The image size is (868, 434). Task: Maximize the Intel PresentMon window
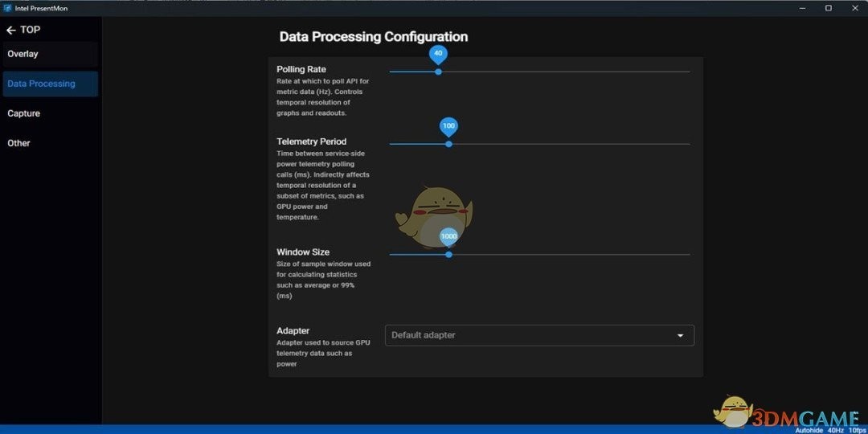pyautogui.click(x=829, y=8)
